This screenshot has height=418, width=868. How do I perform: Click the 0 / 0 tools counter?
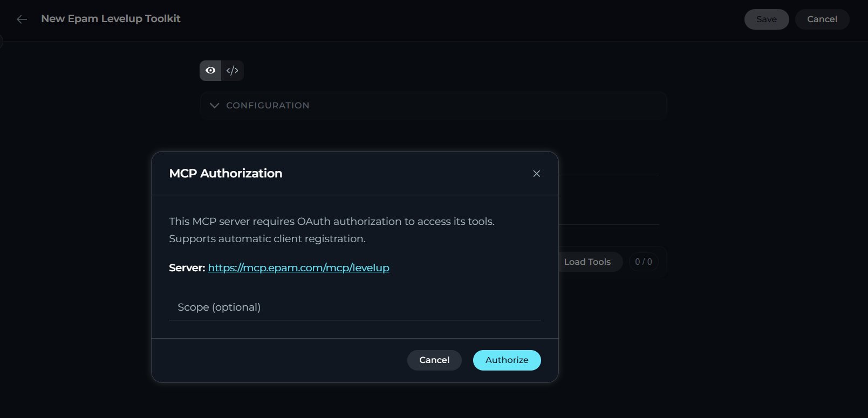pos(643,262)
